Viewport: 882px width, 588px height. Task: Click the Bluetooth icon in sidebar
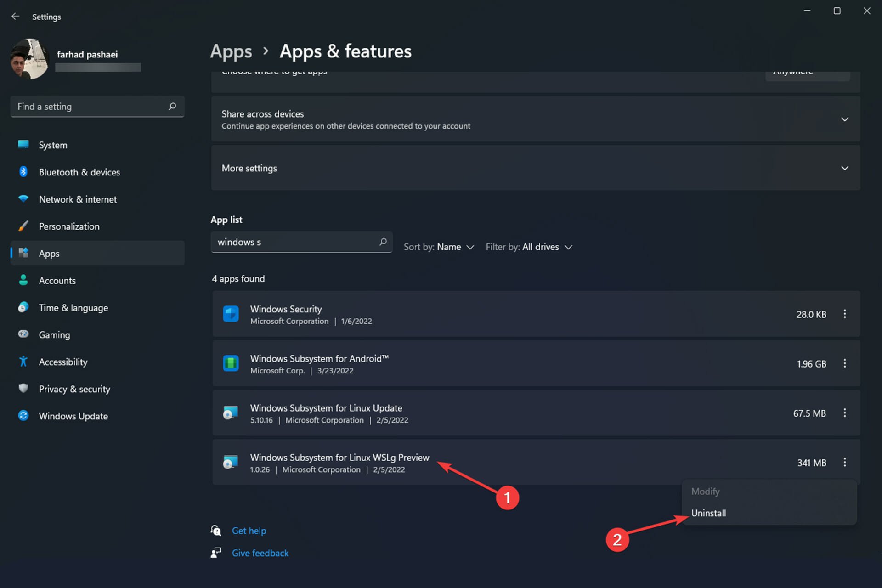pyautogui.click(x=23, y=172)
